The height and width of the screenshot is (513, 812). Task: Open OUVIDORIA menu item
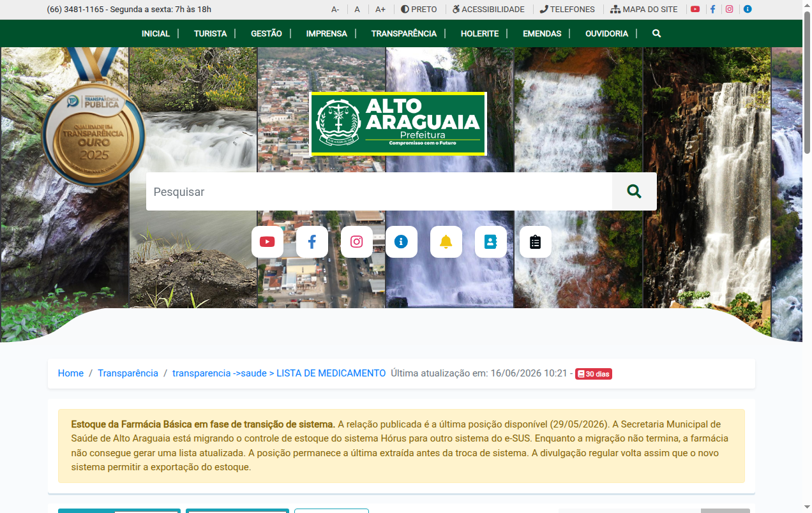607,33
